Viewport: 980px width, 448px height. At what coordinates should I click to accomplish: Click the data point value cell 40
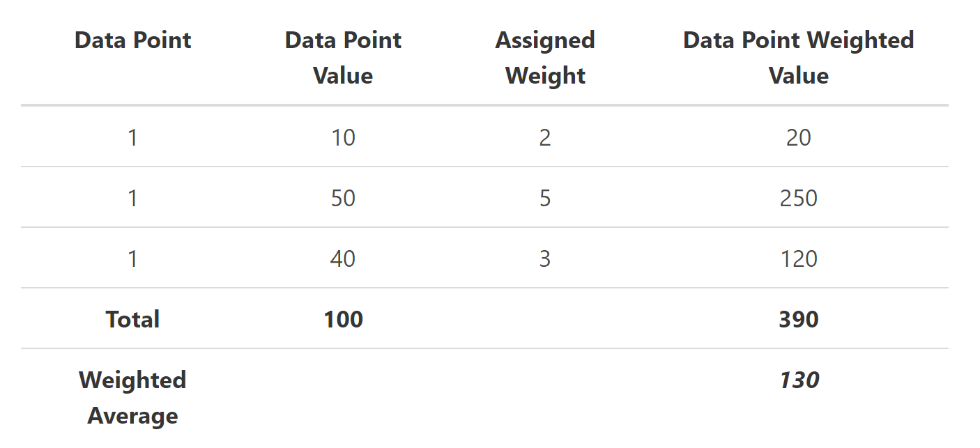coord(343,259)
